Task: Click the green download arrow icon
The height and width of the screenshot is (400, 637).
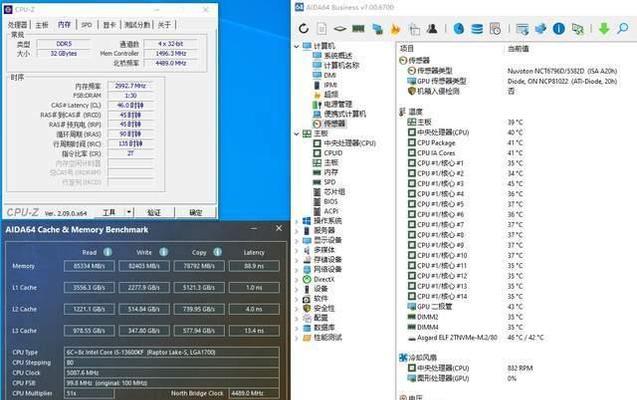Action: (x=604, y=28)
